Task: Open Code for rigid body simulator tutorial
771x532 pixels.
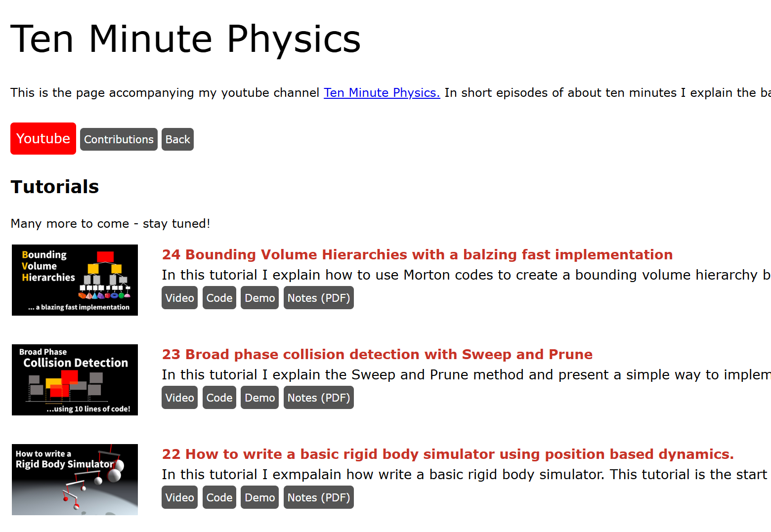Action: pos(219,497)
